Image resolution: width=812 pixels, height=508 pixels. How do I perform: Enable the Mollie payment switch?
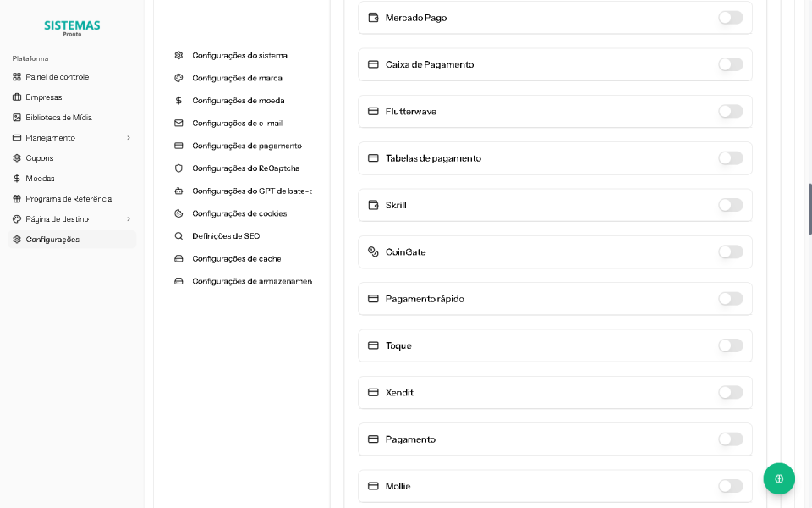coord(730,486)
